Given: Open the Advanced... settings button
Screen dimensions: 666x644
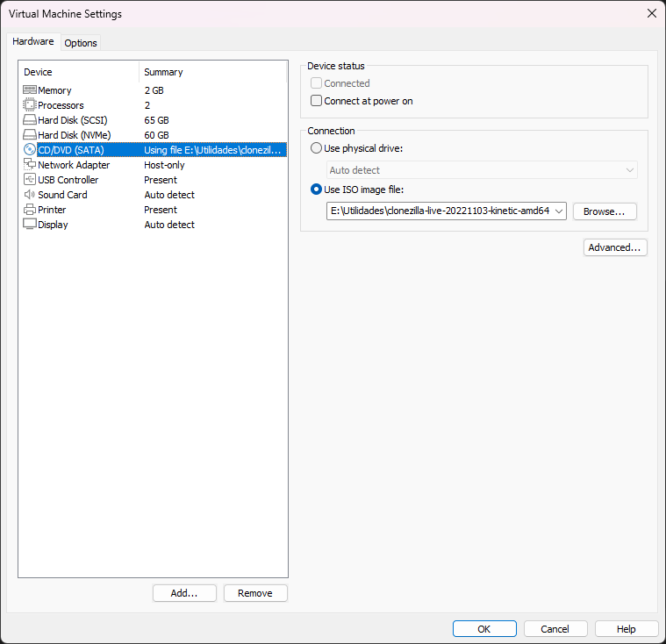Looking at the screenshot, I should tap(615, 247).
